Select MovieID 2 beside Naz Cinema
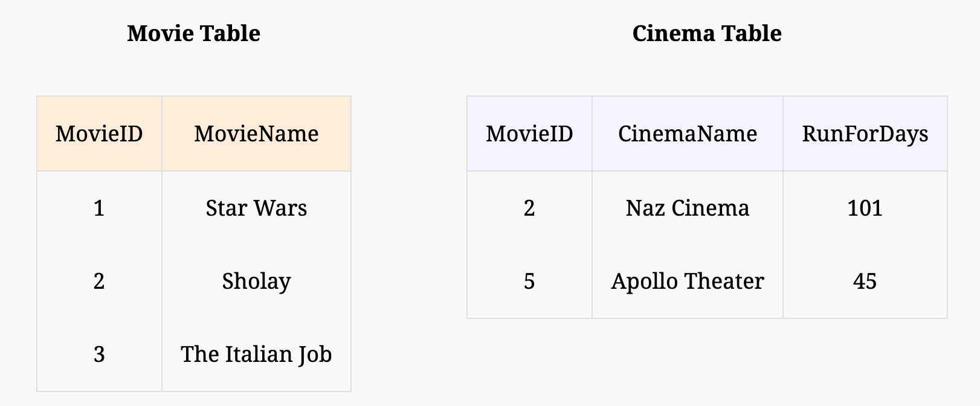 [529, 208]
